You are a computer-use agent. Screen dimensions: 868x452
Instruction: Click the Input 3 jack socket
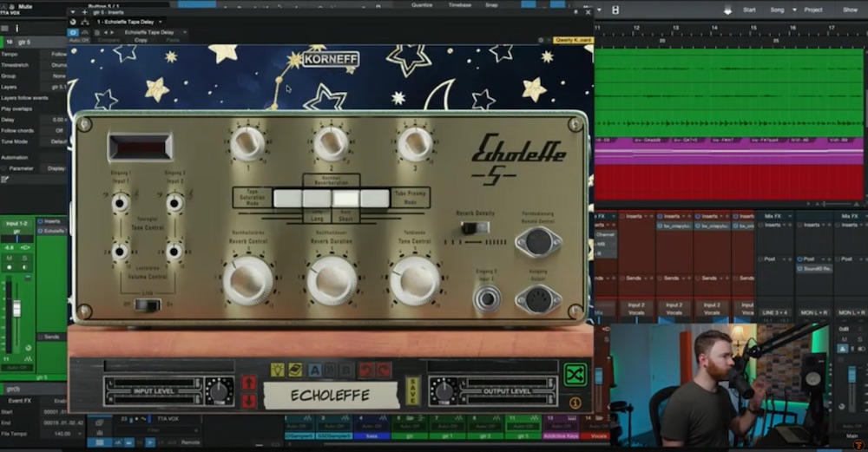pos(487,299)
